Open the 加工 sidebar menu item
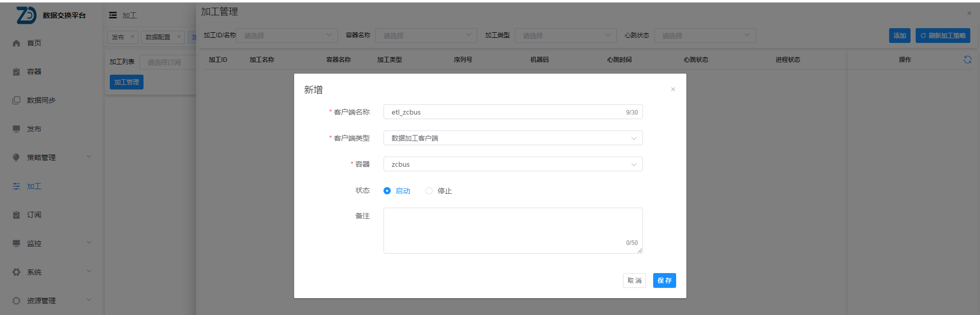The image size is (980, 315). pos(34,186)
